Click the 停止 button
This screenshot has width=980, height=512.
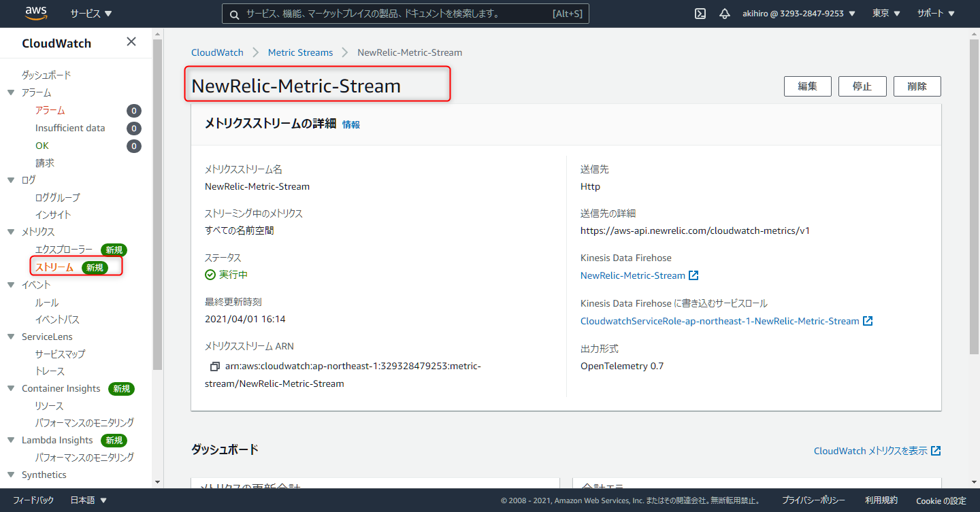[862, 86]
